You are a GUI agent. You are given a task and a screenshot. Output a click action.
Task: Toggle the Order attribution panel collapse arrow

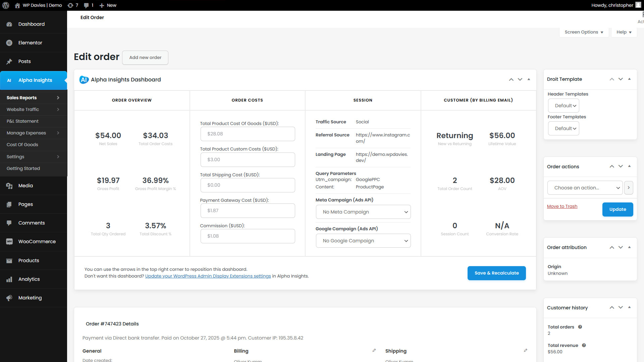629,247
